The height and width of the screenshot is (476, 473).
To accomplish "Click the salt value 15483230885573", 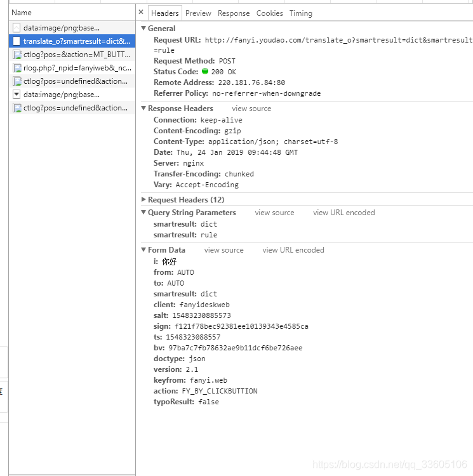I will tap(202, 315).
